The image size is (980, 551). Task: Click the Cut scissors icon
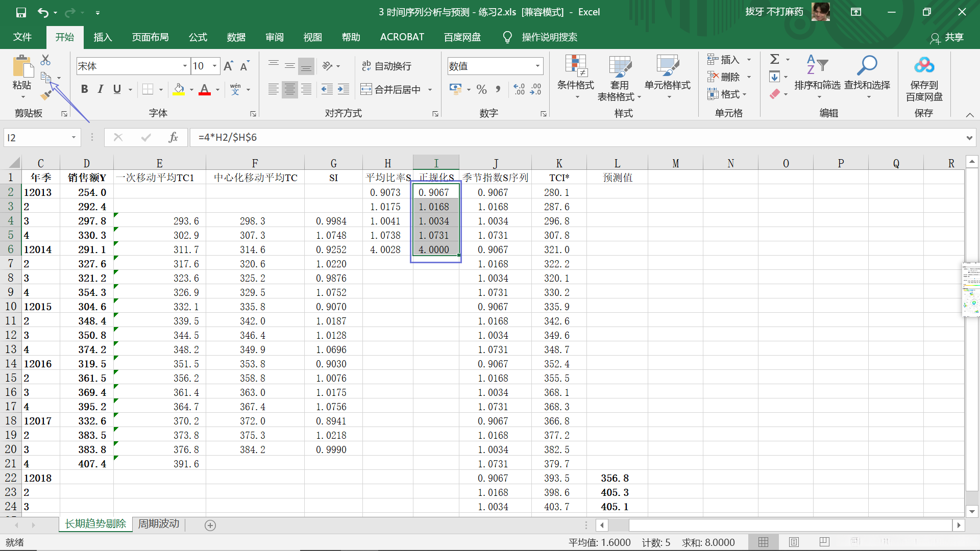click(45, 60)
